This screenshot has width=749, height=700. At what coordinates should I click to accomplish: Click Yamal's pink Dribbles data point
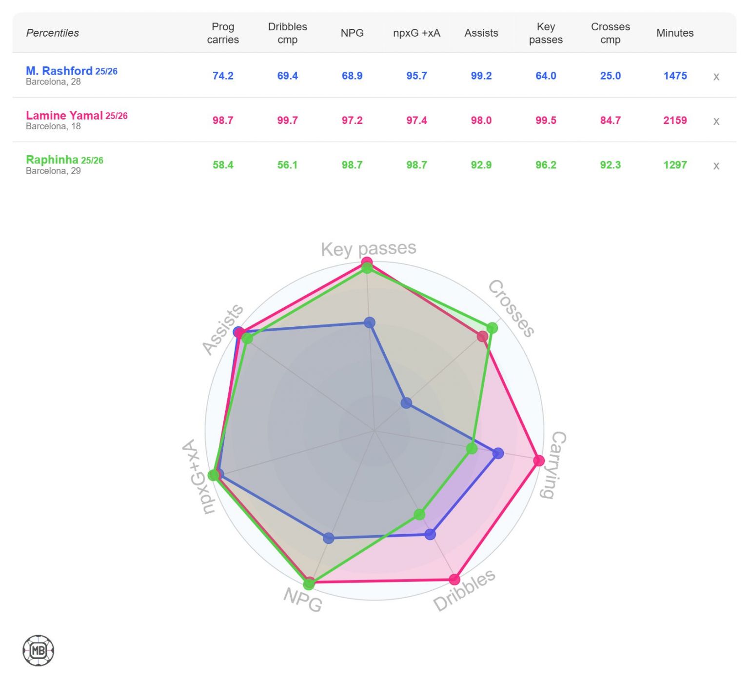pyautogui.click(x=454, y=580)
